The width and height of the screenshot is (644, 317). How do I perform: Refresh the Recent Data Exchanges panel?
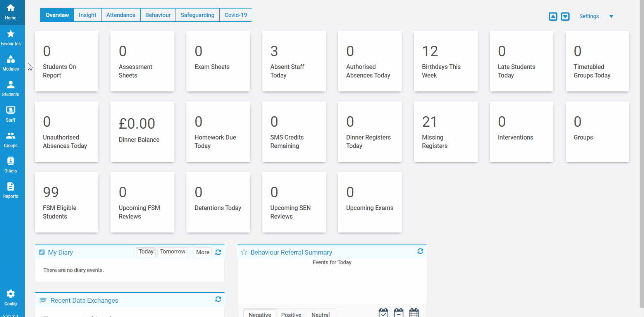click(x=218, y=300)
